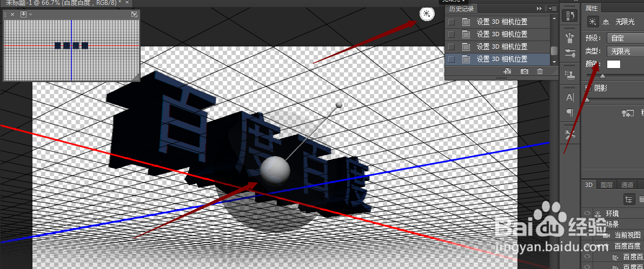Close the 未标题-1 document tab
Image resolution: width=644 pixels, height=269 pixels.
(127, 3)
